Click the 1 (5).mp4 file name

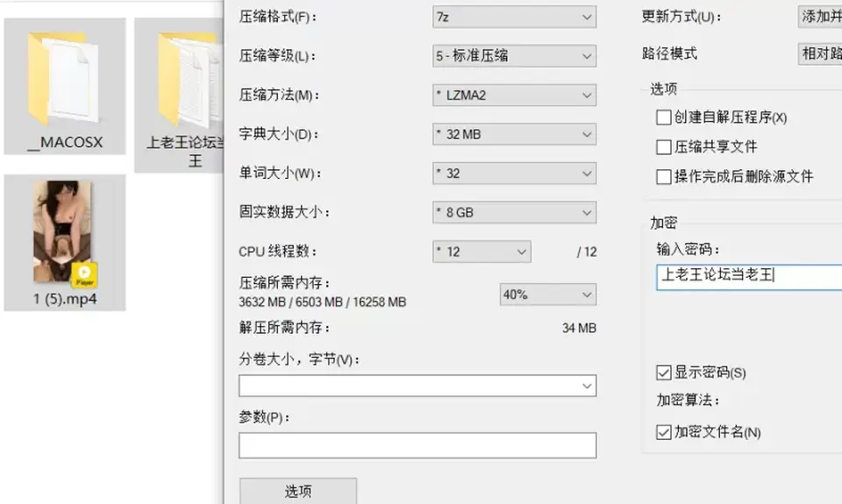(65, 299)
